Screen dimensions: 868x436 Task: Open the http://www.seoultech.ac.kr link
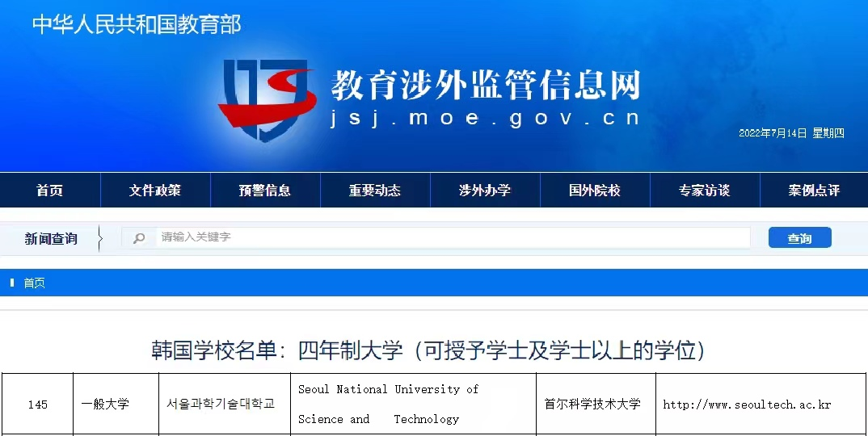(748, 405)
